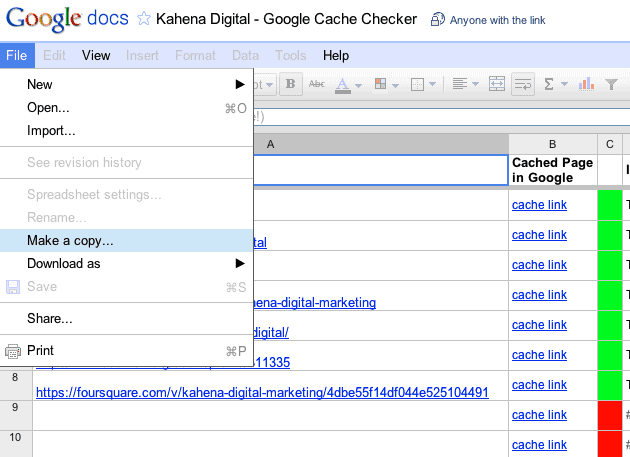Click green status cell in row 8
This screenshot has height=457, width=630.
pyautogui.click(x=610, y=385)
